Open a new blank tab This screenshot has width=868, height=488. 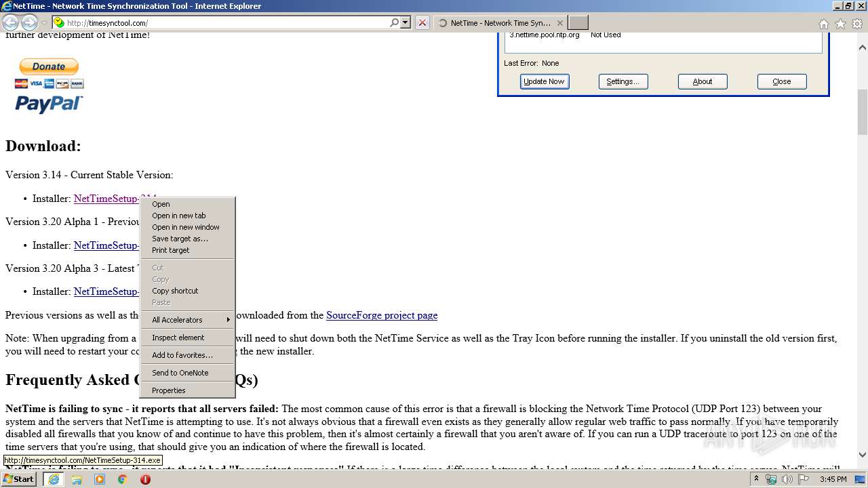[578, 23]
